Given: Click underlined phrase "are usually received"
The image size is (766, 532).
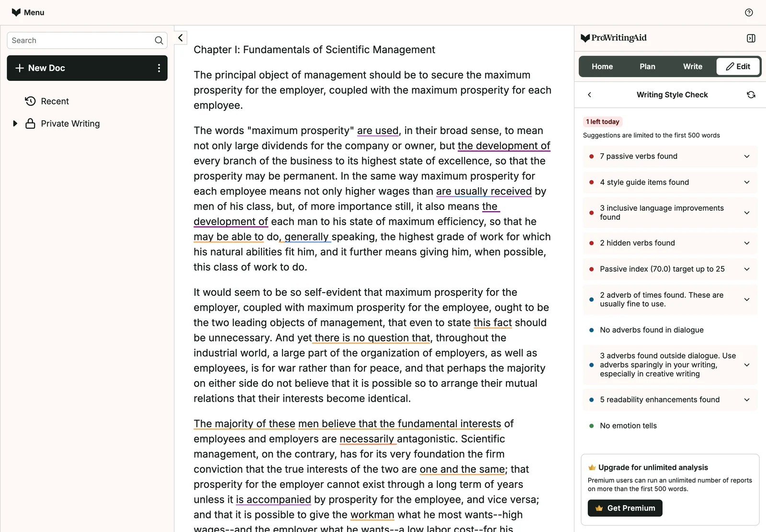Looking at the screenshot, I should click(484, 191).
